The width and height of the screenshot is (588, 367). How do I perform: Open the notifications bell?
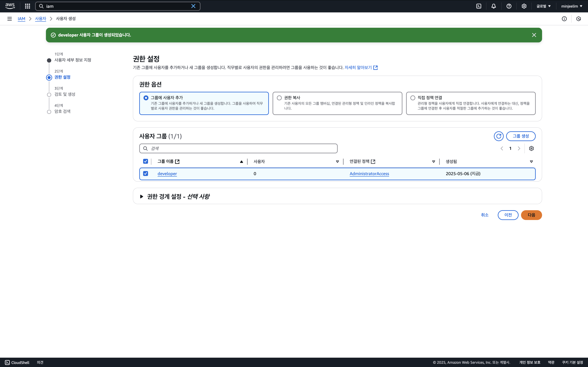[493, 6]
